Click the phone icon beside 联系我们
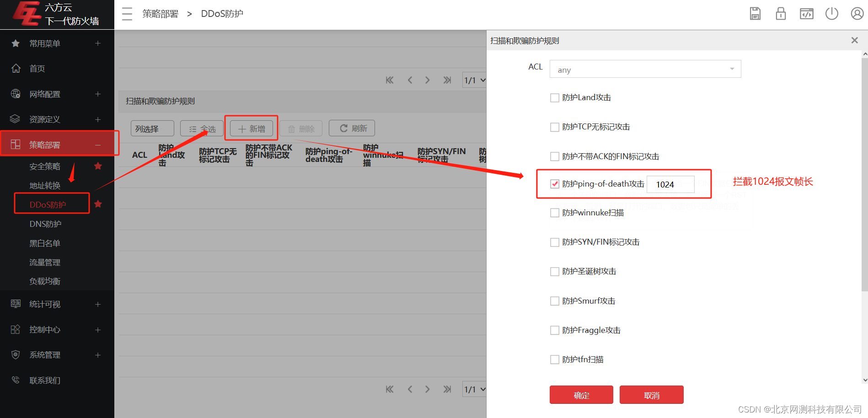 [x=16, y=380]
